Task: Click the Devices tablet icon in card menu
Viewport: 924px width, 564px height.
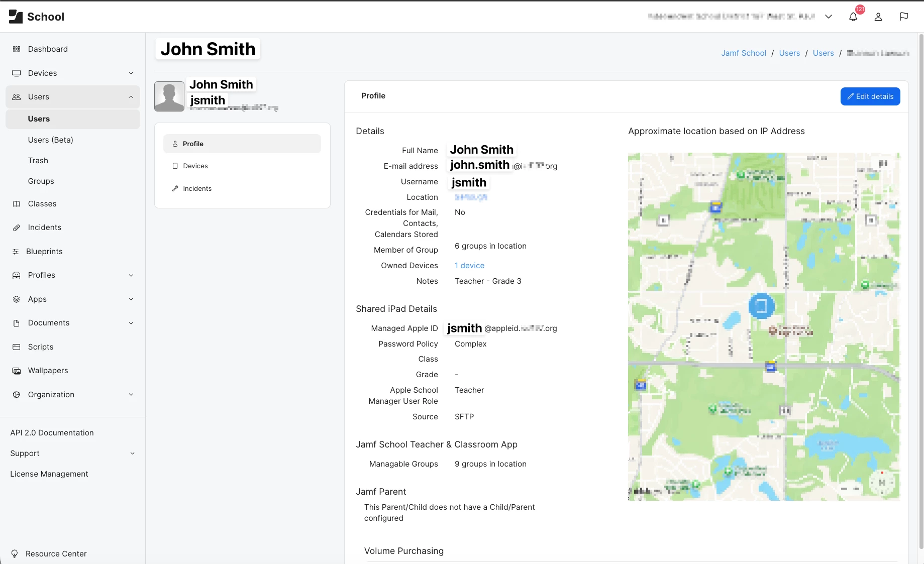Action: [x=175, y=166]
